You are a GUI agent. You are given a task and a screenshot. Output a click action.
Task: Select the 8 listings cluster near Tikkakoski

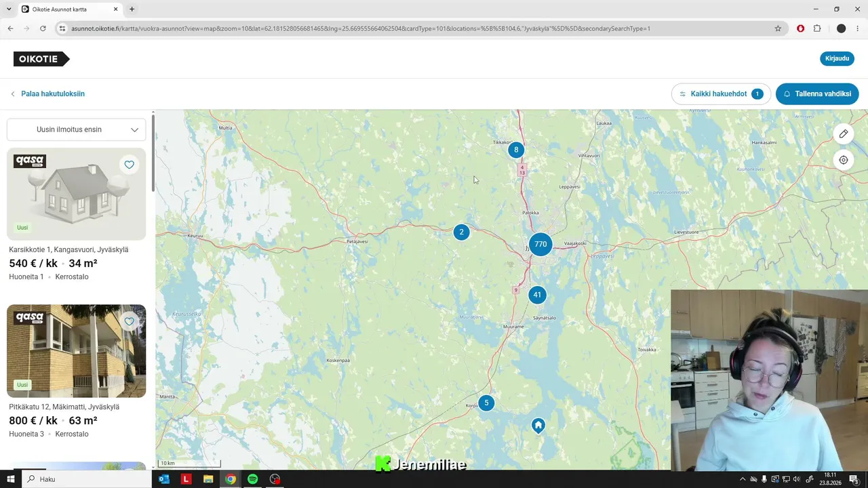click(x=516, y=150)
